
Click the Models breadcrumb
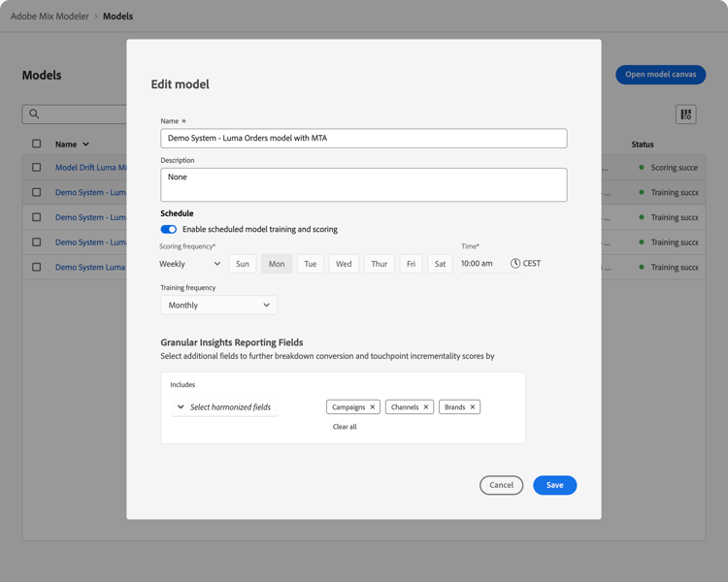click(x=117, y=16)
